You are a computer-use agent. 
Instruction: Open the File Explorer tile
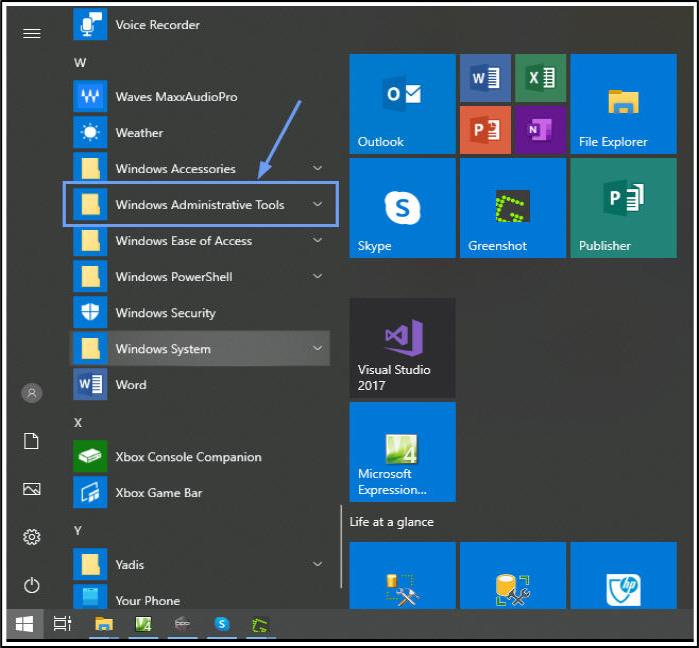point(622,104)
